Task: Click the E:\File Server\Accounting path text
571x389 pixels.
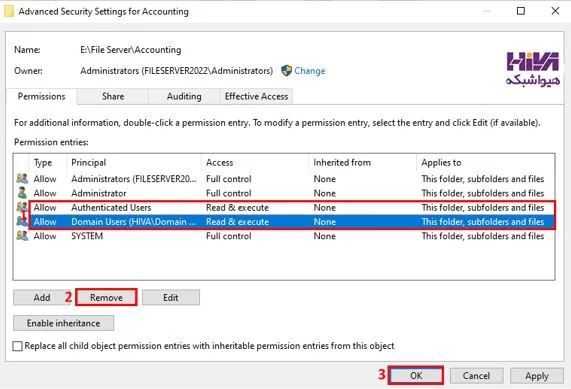Action: [131, 50]
